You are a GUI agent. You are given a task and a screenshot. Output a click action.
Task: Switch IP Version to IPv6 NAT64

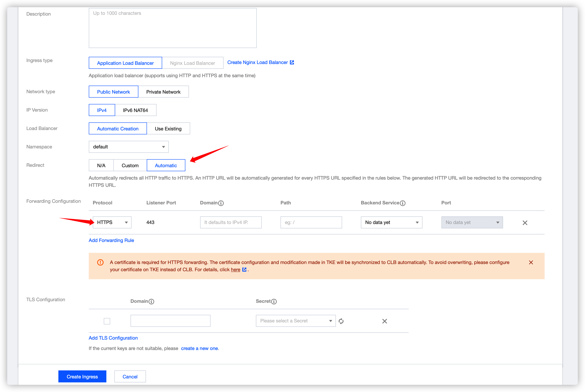tap(135, 110)
